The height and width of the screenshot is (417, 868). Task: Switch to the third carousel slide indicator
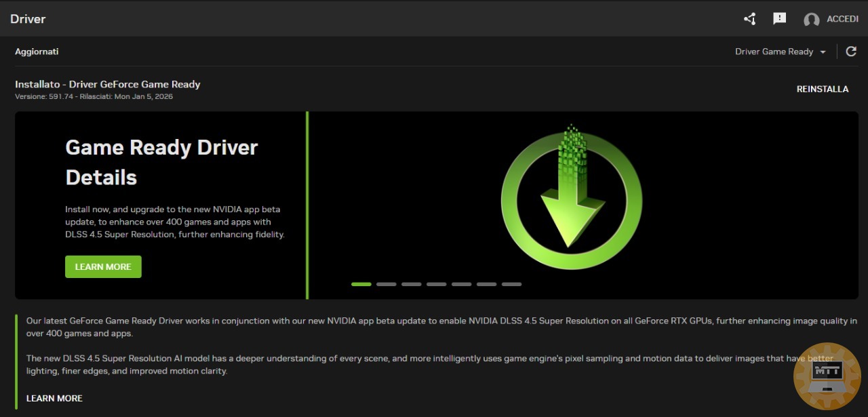coord(412,284)
